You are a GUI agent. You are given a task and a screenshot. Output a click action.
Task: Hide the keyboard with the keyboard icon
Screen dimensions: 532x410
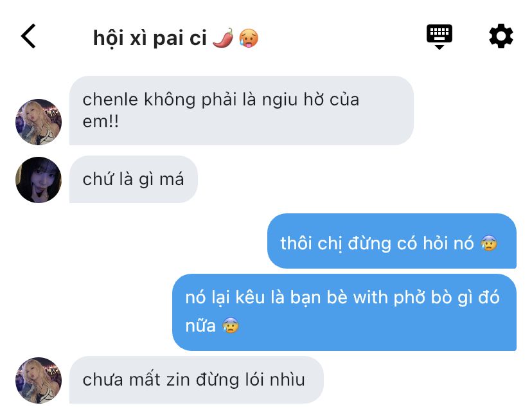[439, 37]
